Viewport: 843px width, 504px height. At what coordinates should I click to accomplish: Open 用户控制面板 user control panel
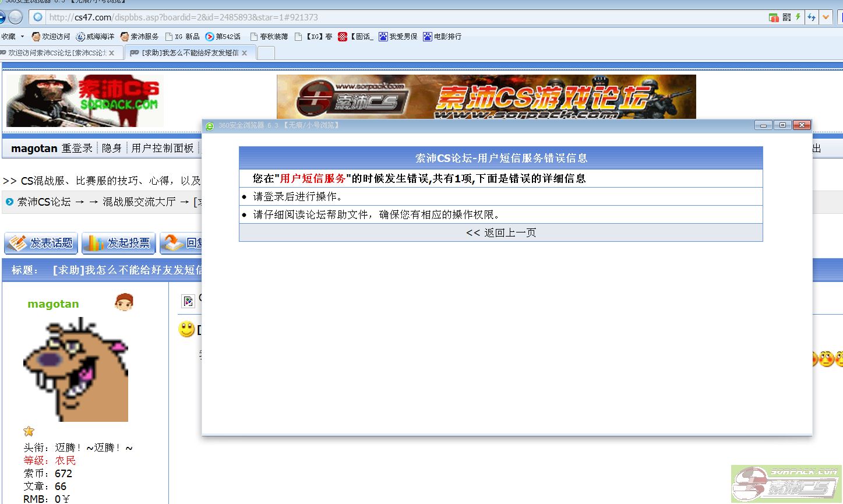click(x=162, y=148)
